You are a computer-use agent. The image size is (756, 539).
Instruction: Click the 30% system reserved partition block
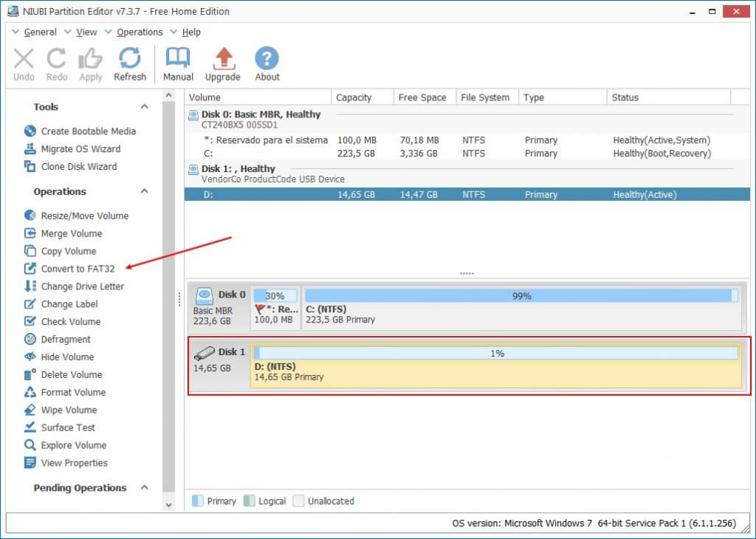[x=275, y=307]
